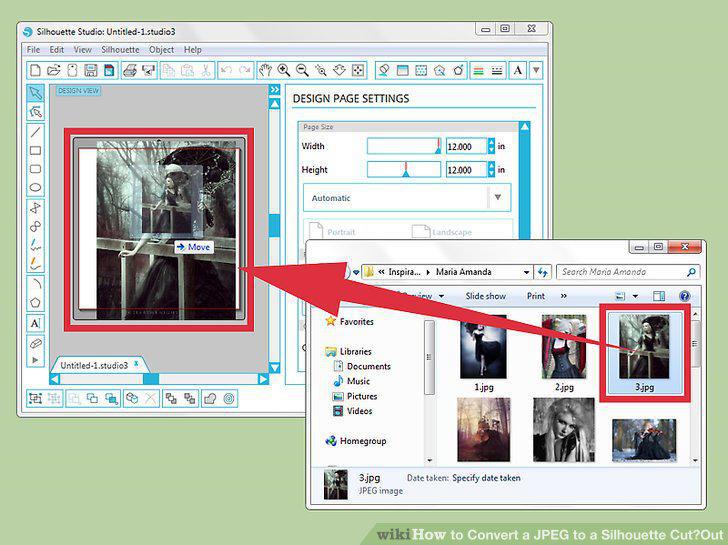Viewport: 728px width, 545px height.
Task: Click the Offset spiral icon in the bottom toolbar
Action: [x=229, y=398]
